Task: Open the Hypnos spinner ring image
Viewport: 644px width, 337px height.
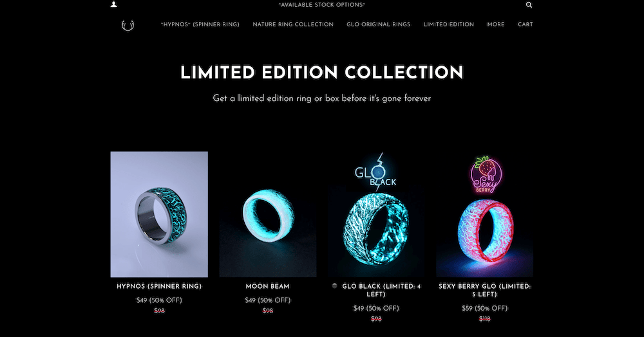Action: [x=159, y=214]
